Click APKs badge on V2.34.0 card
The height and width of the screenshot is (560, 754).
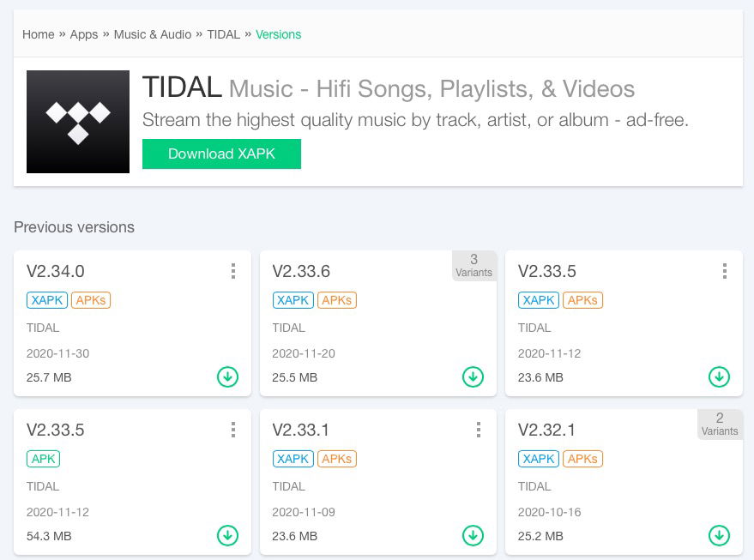tap(91, 300)
